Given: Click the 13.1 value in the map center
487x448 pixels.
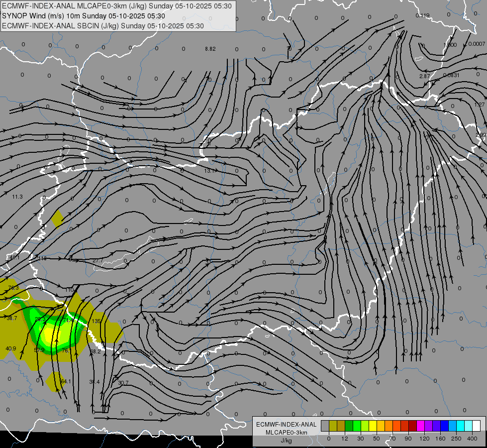Looking at the screenshot, I should point(209,171).
